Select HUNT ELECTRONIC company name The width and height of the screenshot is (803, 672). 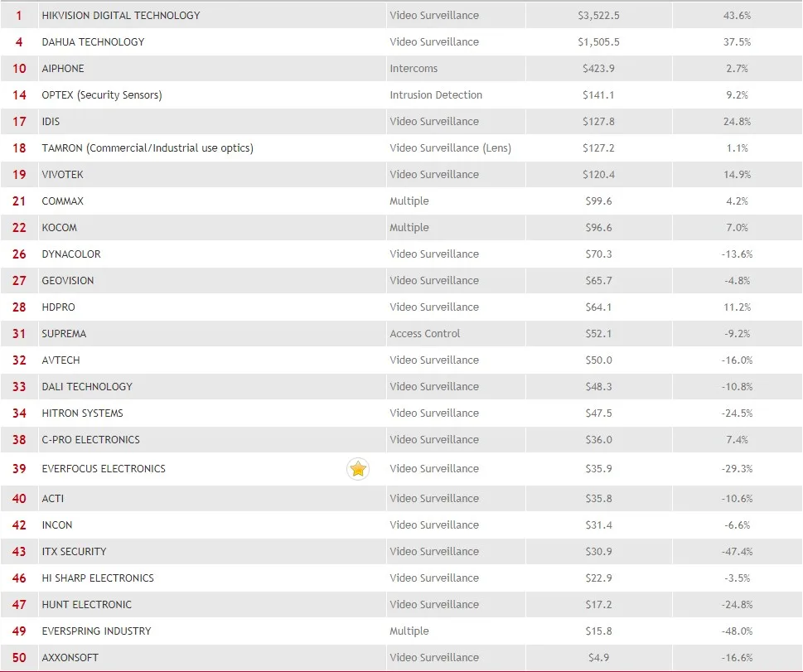[86, 605]
